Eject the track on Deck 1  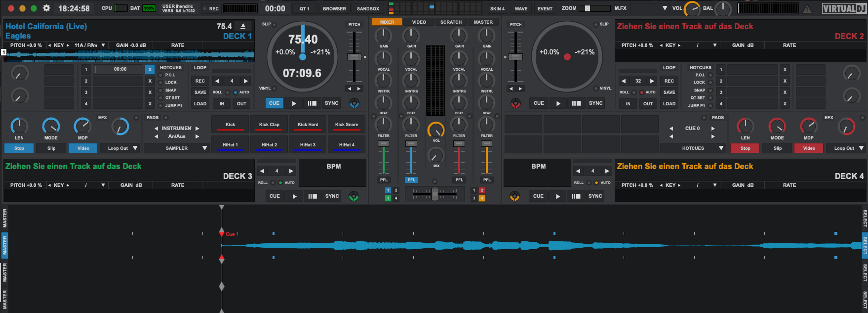pyautogui.click(x=243, y=26)
